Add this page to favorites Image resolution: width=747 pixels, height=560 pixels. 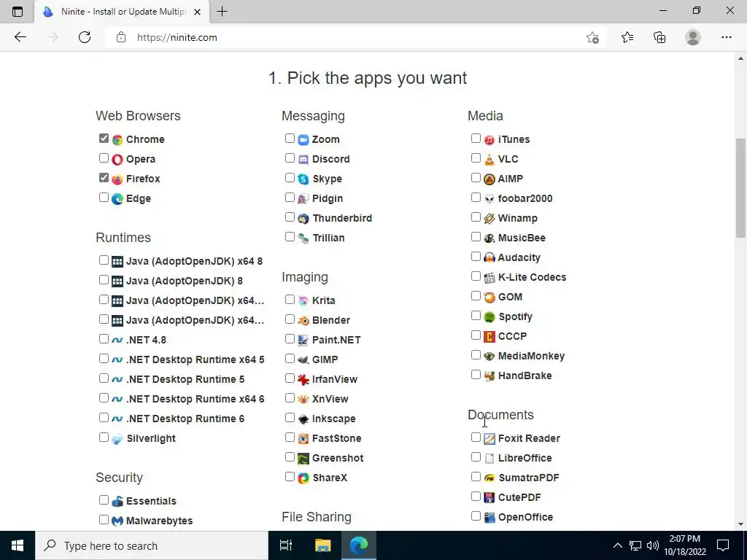coord(592,37)
